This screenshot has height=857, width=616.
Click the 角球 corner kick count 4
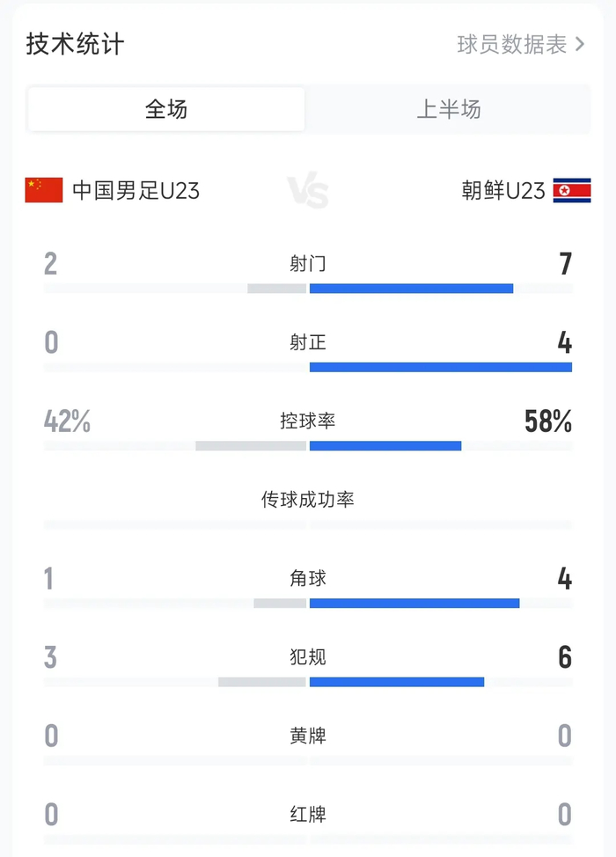[x=564, y=577]
